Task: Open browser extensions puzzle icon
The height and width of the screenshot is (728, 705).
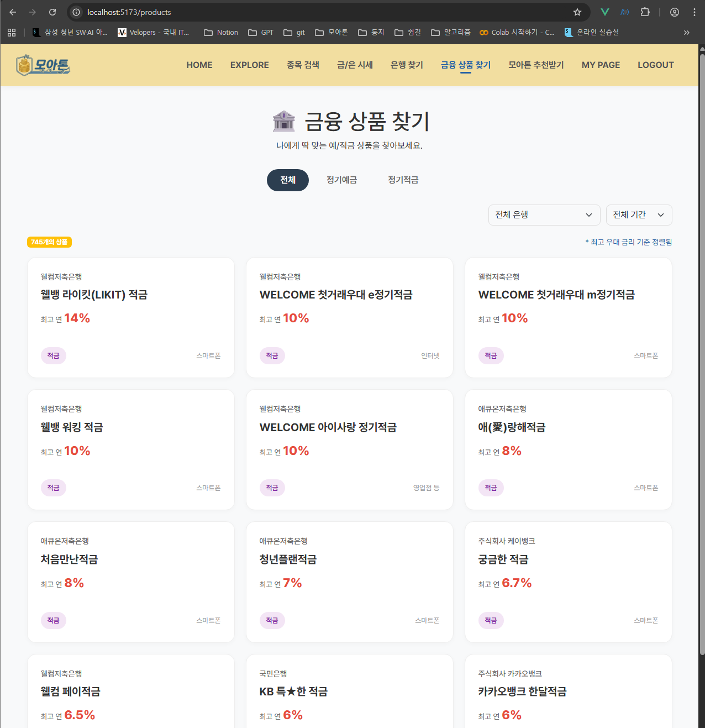Action: tap(645, 12)
